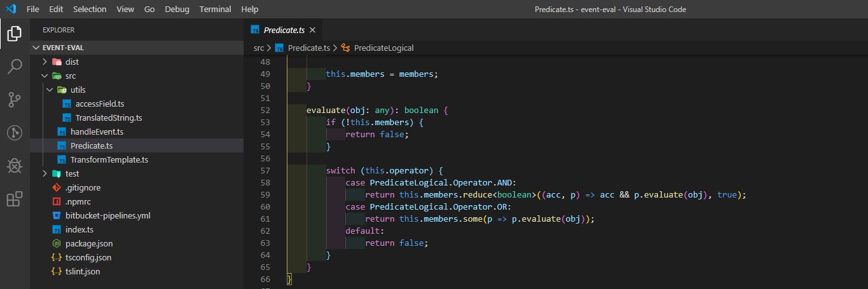Open the Terminal menu
This screenshot has height=289, width=868.
tap(216, 10)
